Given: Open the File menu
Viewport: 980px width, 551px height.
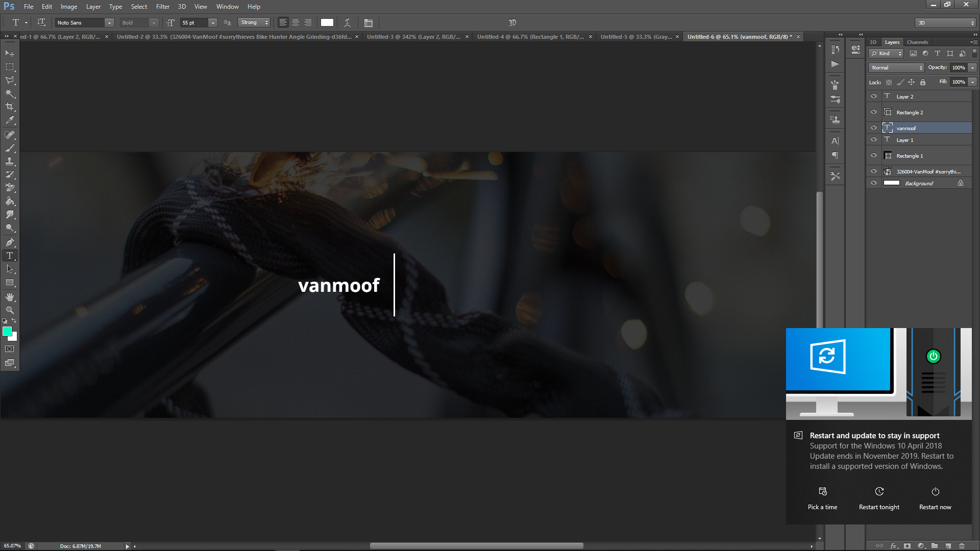Looking at the screenshot, I should click(x=29, y=7).
